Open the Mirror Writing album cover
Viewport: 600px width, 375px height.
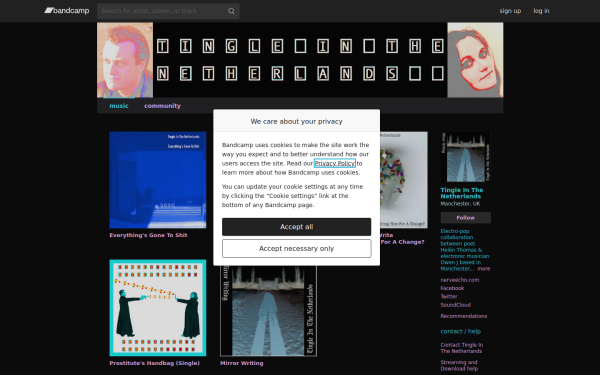point(268,311)
